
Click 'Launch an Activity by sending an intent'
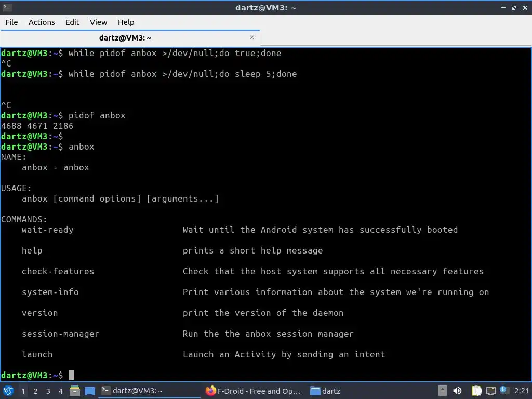point(284,354)
